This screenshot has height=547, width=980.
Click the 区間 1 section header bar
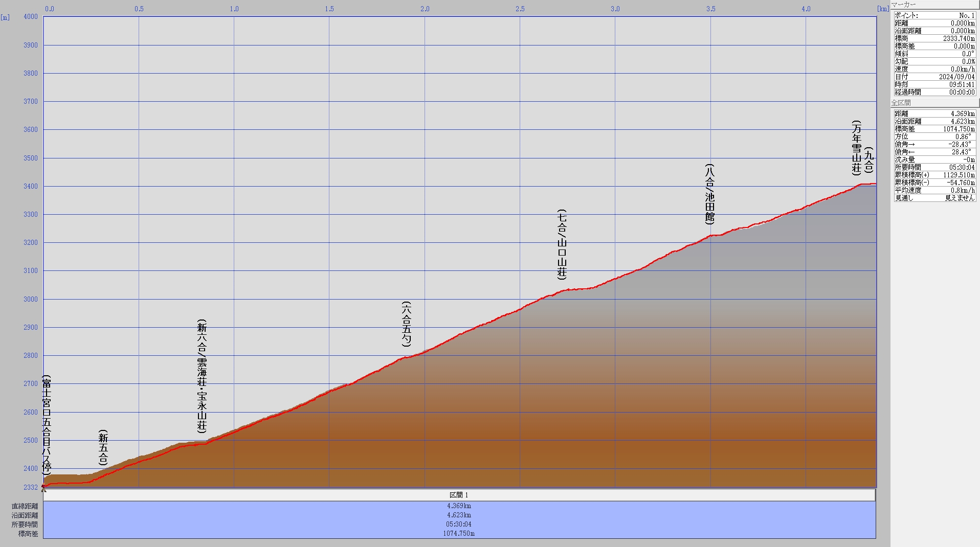point(459,495)
